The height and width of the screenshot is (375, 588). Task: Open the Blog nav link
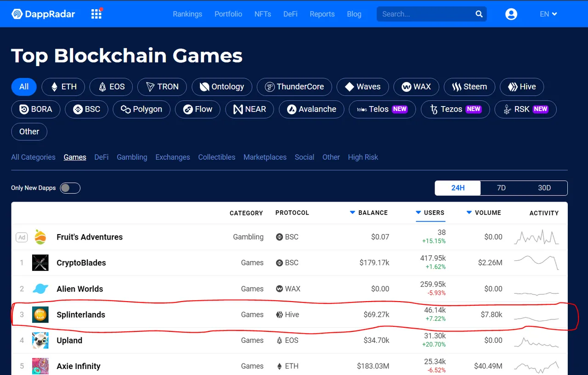(x=354, y=14)
